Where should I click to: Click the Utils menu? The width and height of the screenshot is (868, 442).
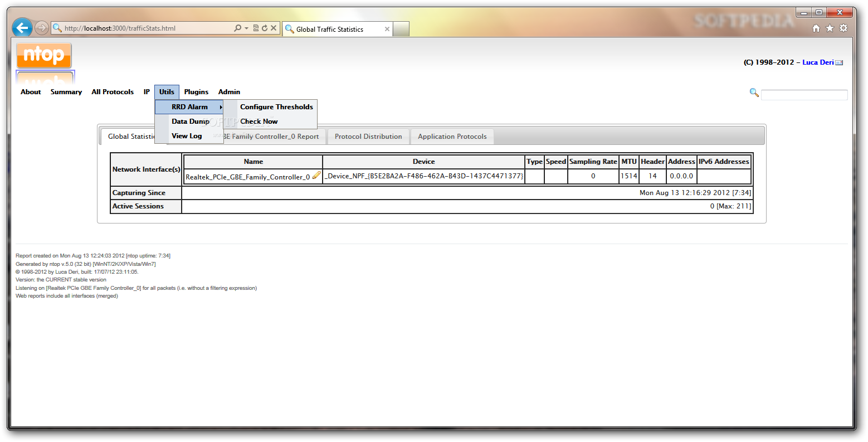point(167,92)
